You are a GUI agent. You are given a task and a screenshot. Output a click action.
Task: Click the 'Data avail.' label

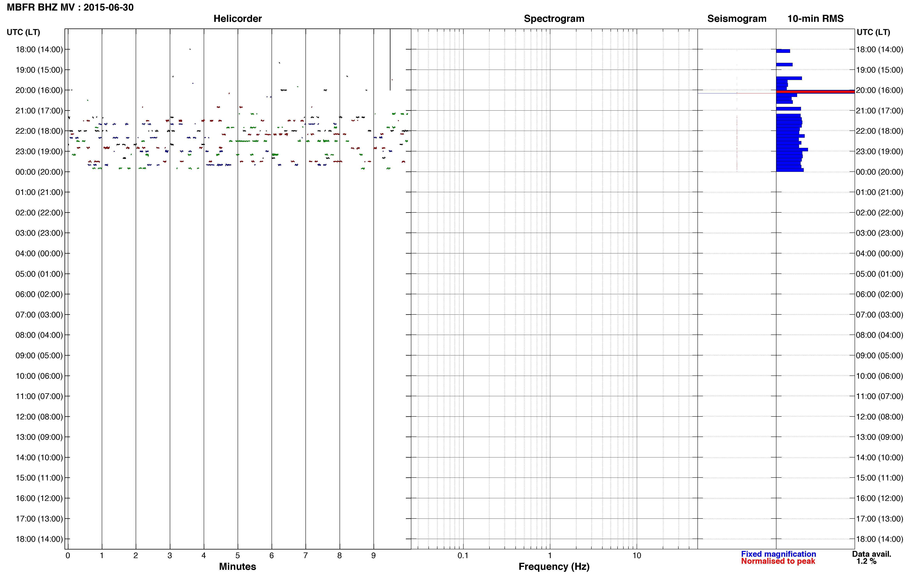(x=872, y=554)
